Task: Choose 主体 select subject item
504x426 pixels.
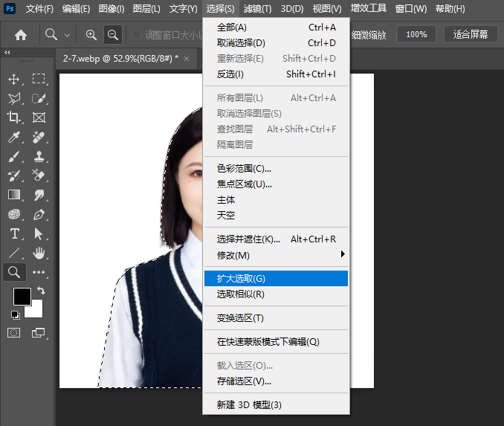Action: coord(276,200)
